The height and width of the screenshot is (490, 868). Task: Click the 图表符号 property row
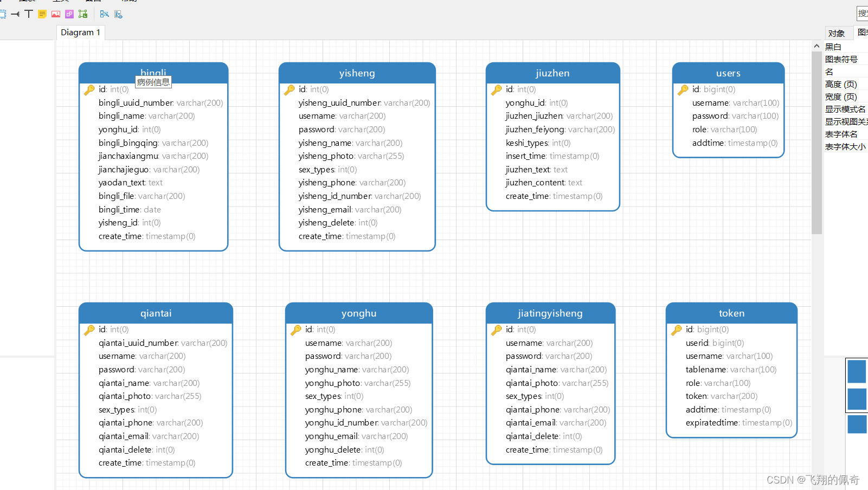point(846,60)
